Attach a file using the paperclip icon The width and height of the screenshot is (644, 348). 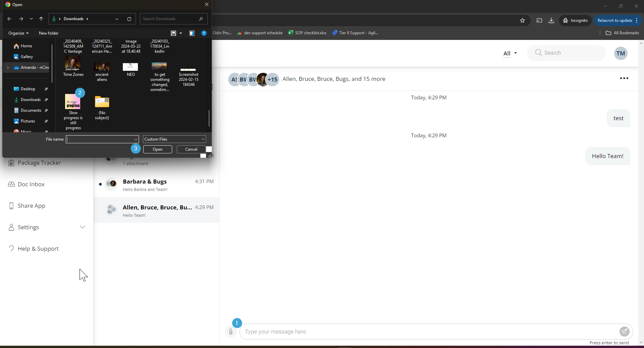pyautogui.click(x=231, y=332)
